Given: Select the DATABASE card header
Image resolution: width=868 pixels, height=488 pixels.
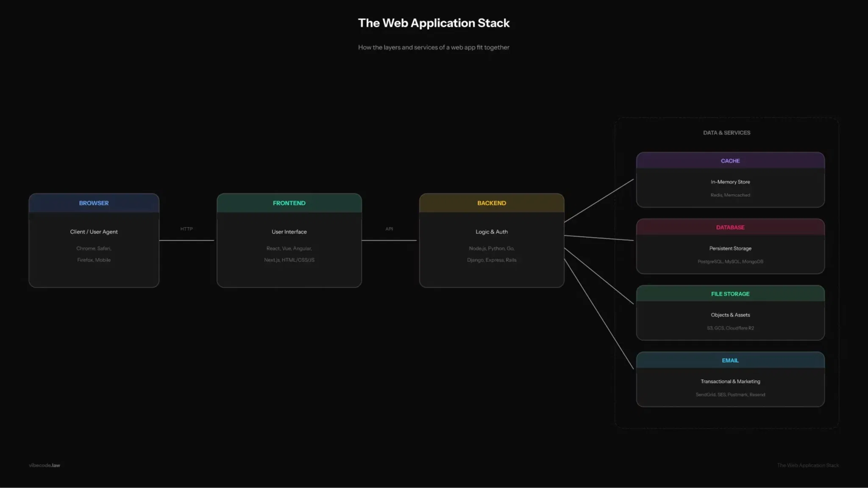Looking at the screenshot, I should tap(730, 227).
